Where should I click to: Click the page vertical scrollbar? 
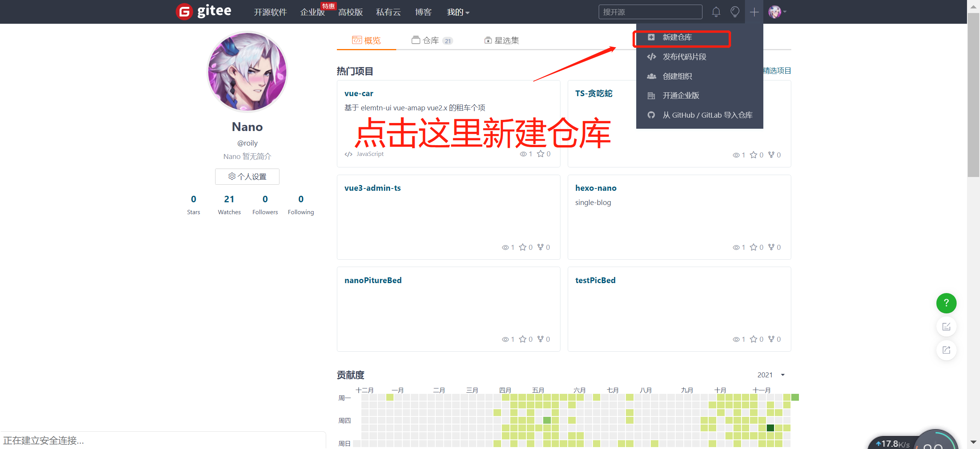point(973,95)
